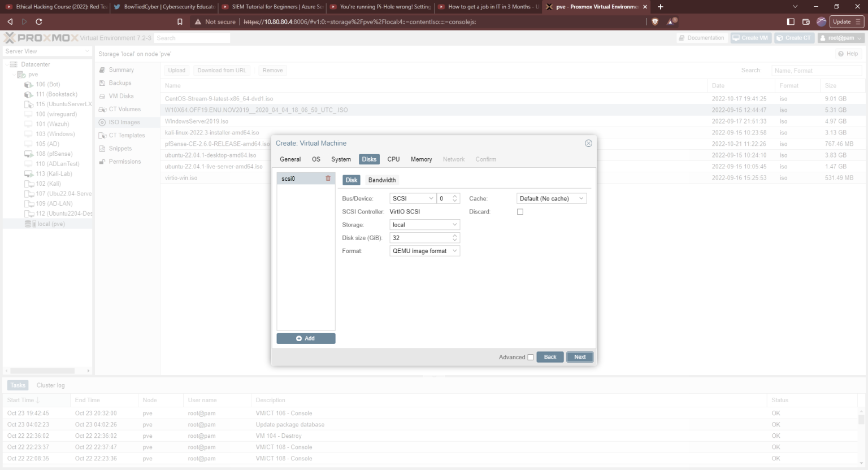Close the Create Virtual Machine dialog
This screenshot has width=868, height=470.
point(588,143)
